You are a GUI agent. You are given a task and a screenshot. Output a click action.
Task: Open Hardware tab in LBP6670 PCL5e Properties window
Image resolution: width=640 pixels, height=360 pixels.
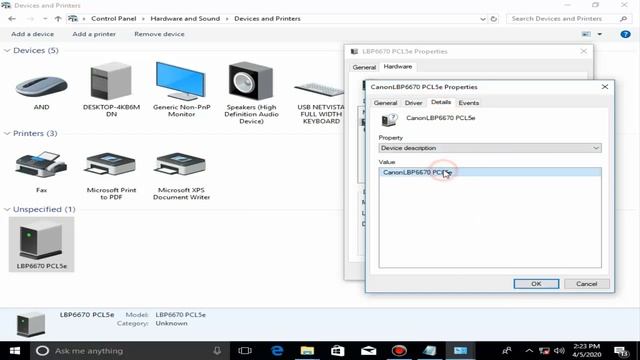pos(398,67)
